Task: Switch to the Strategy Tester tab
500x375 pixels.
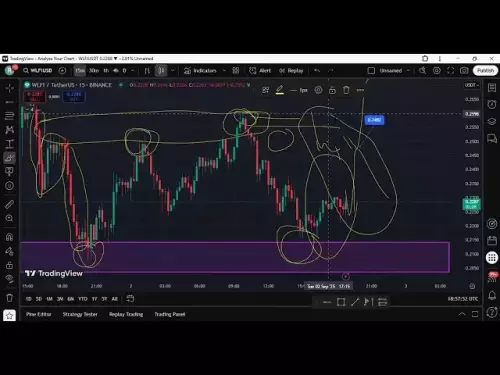Action: coord(80,314)
